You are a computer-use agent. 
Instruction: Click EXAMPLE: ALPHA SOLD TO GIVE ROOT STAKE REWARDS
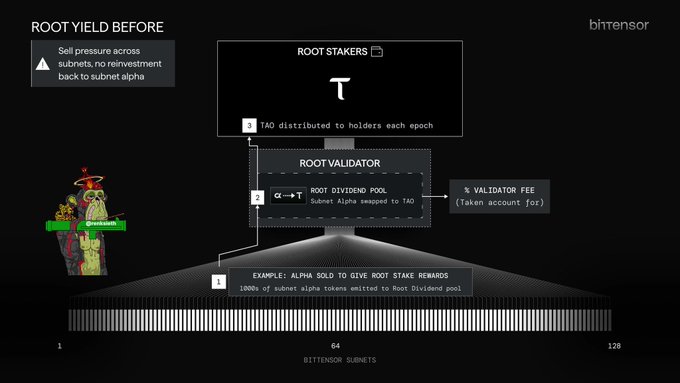(350, 275)
